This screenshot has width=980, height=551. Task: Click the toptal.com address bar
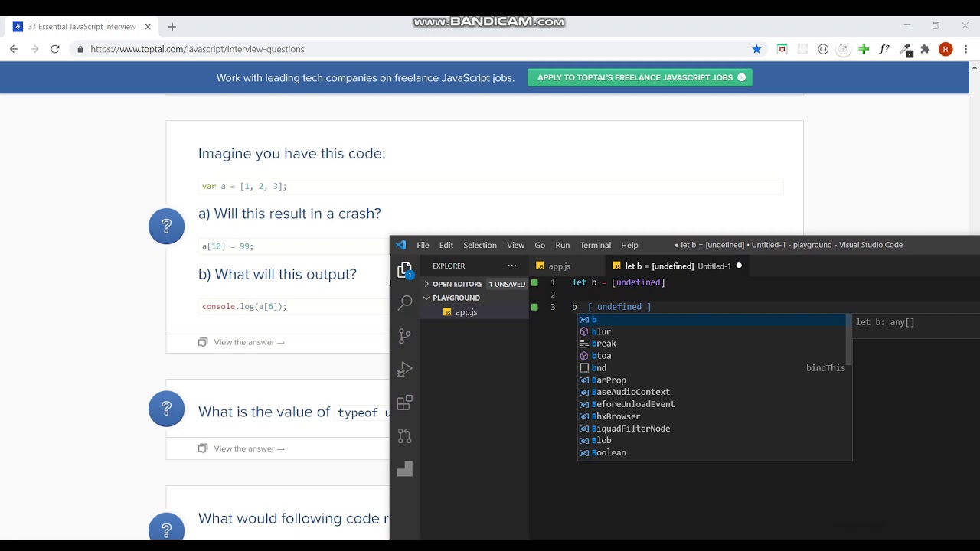413,49
